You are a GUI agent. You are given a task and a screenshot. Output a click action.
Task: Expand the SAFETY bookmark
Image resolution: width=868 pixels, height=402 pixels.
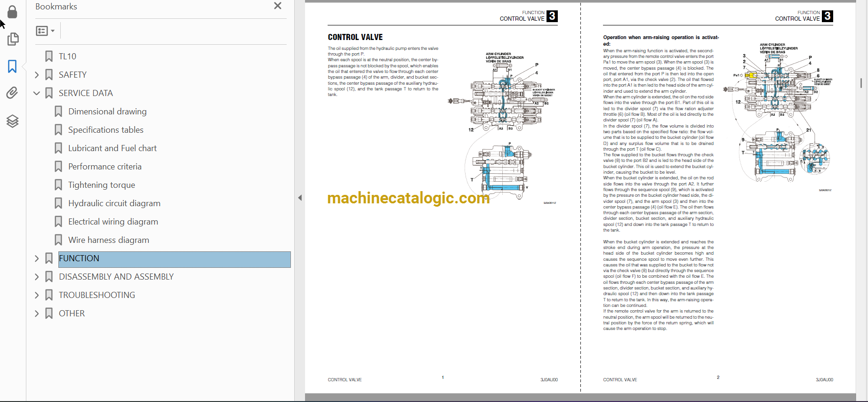point(37,75)
